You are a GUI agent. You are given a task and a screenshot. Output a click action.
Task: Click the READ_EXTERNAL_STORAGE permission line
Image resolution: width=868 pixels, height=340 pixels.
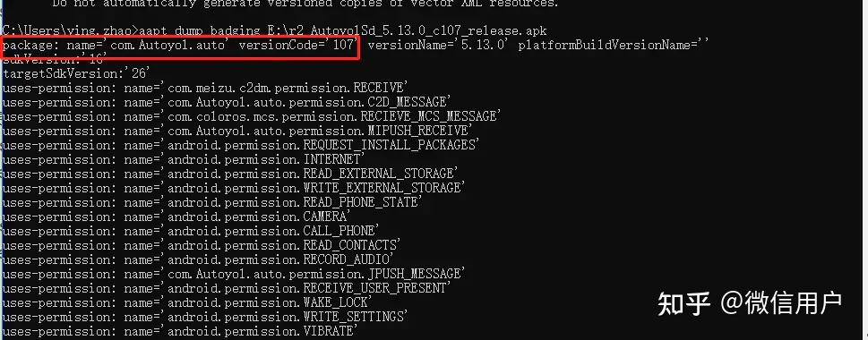pos(229,174)
